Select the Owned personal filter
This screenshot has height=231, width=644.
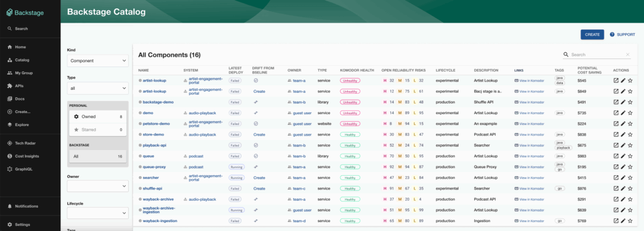tap(97, 117)
